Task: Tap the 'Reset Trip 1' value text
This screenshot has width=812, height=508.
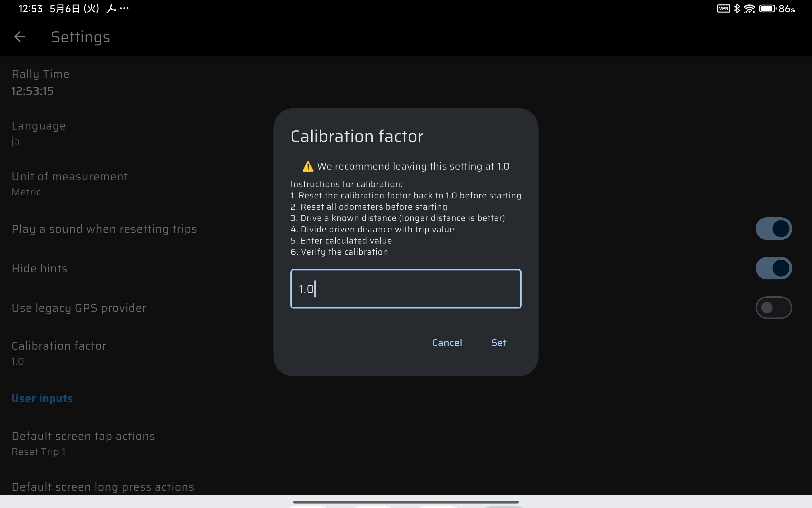Action: [x=39, y=452]
